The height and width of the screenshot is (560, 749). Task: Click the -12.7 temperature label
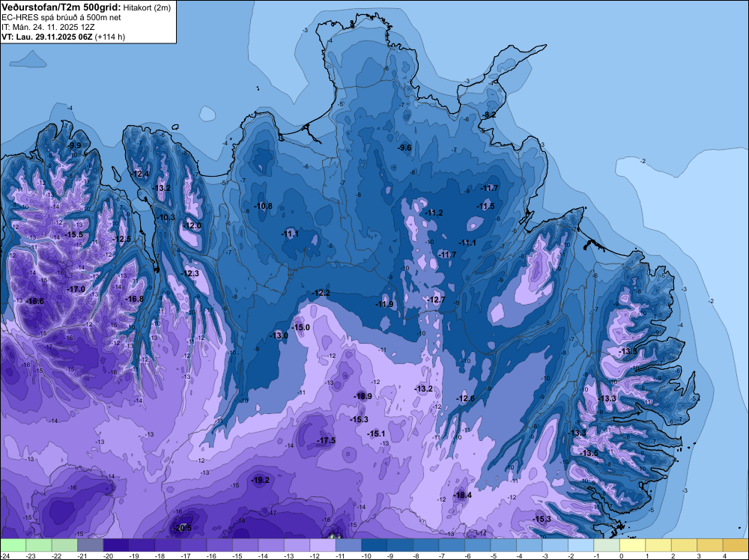point(436,299)
